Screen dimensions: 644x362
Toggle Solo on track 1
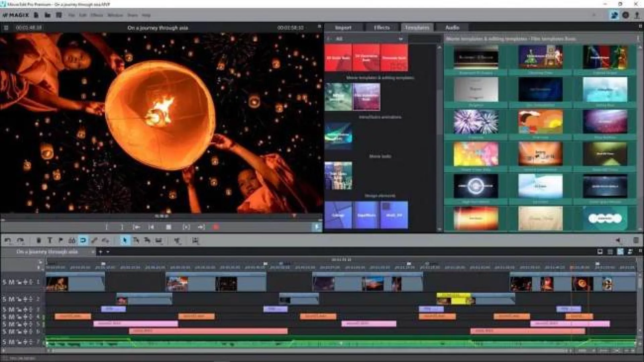coord(4,282)
